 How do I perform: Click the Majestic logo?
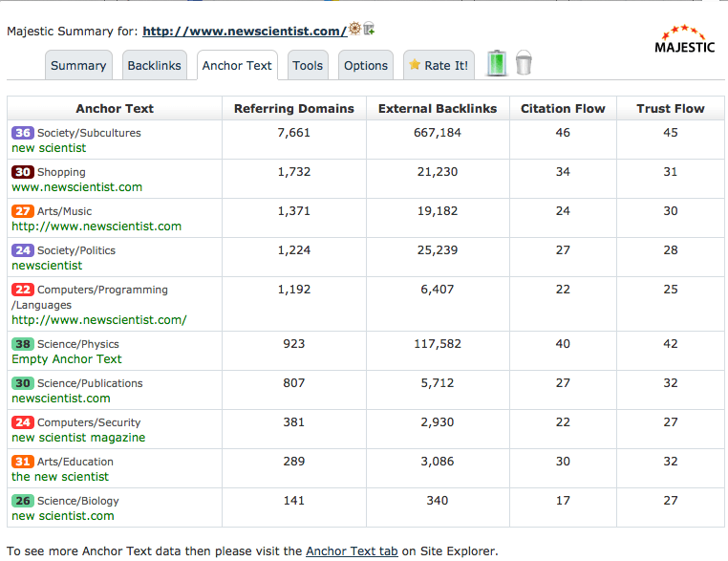point(685,39)
